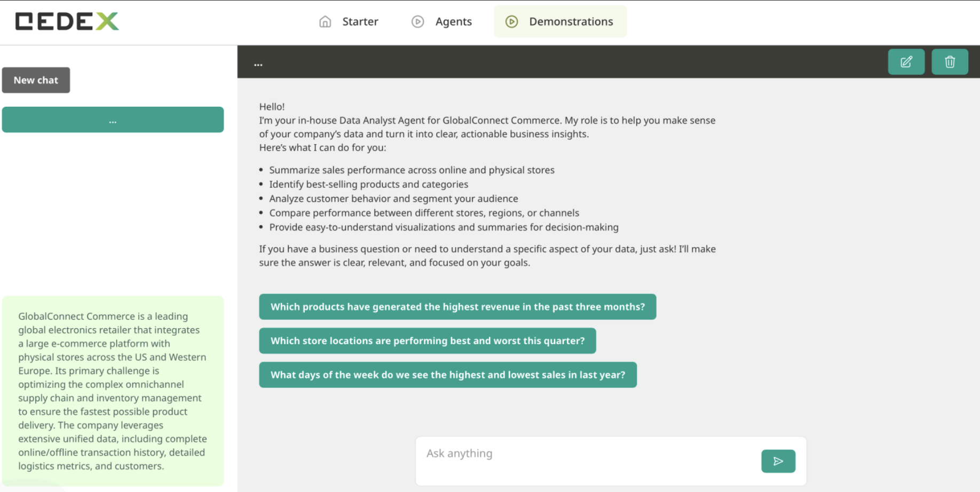Image resolution: width=980 pixels, height=492 pixels.
Task: Click the home icon beside Starter
Action: coord(325,22)
